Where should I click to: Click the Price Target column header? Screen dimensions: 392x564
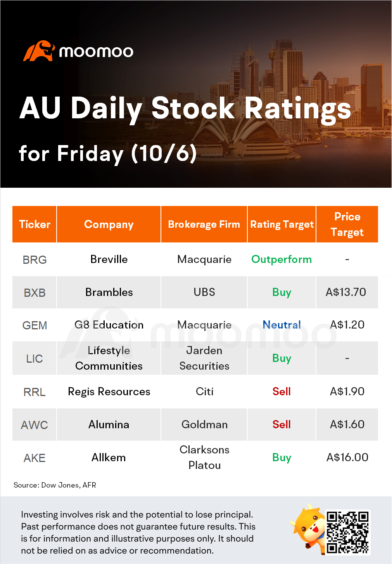(x=347, y=224)
